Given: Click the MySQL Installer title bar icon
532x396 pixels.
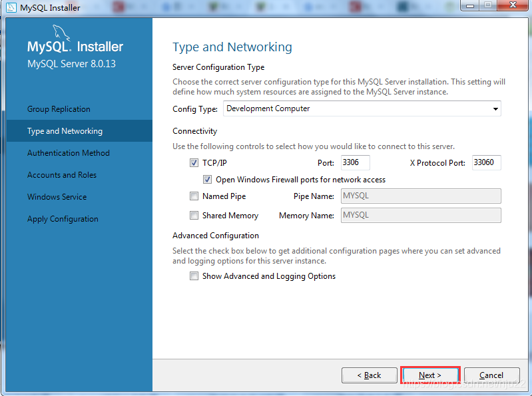Looking at the screenshot, I should pyautogui.click(x=11, y=7).
